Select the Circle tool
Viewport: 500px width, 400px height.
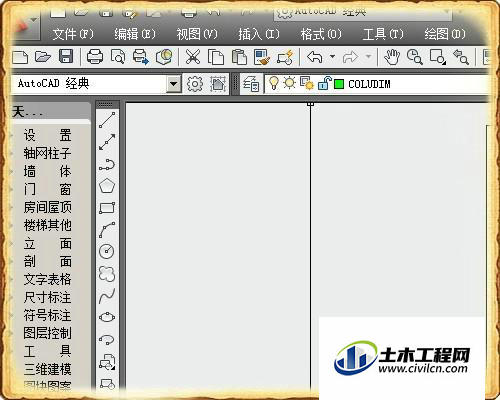click(107, 251)
